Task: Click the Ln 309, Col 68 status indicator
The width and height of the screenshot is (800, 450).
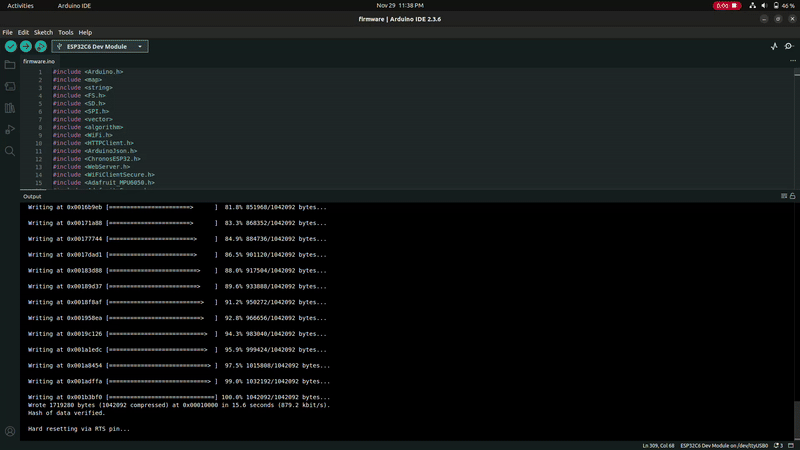Action: (656, 445)
